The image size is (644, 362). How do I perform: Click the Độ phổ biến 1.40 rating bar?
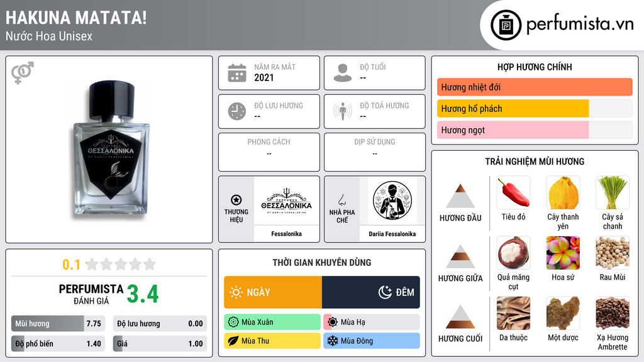(58, 344)
